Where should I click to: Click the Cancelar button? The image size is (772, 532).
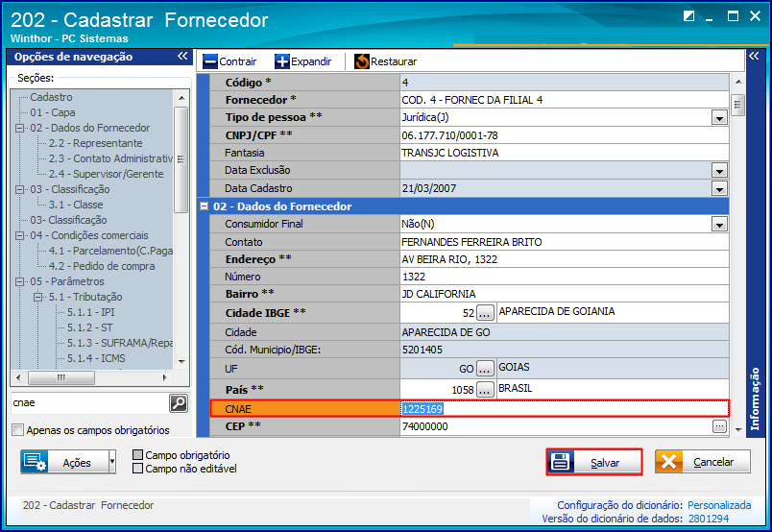(703, 462)
